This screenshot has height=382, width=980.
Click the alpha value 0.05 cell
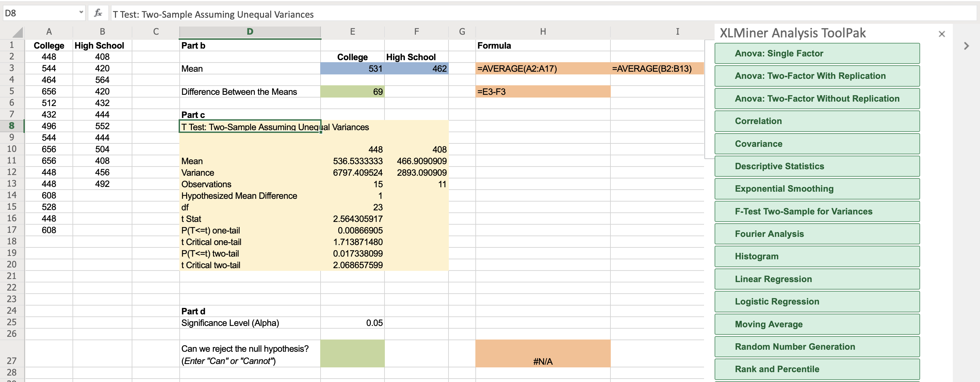tap(352, 323)
